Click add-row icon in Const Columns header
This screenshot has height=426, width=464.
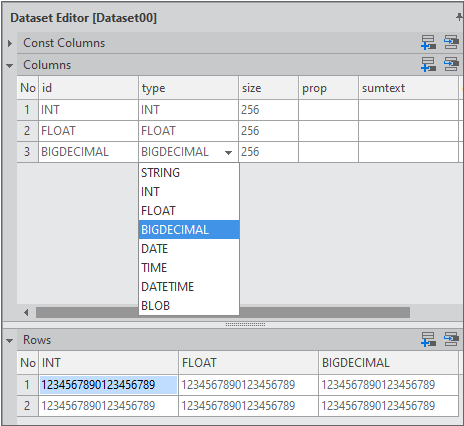tap(428, 43)
